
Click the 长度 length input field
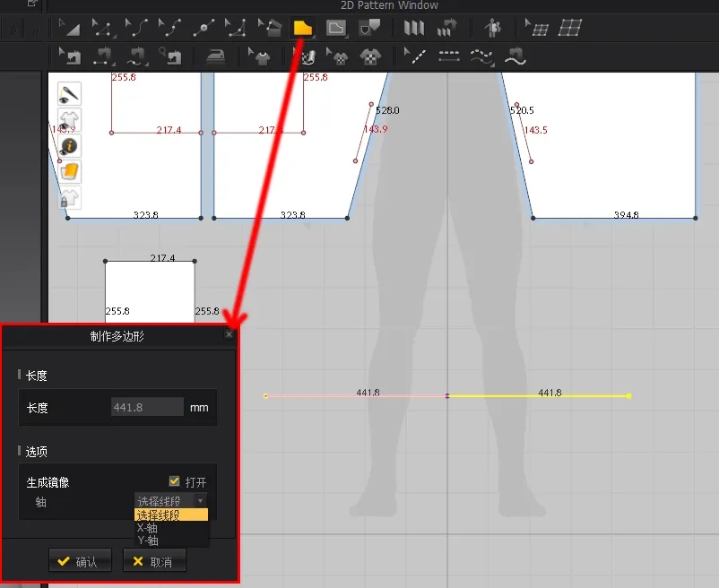(x=147, y=407)
